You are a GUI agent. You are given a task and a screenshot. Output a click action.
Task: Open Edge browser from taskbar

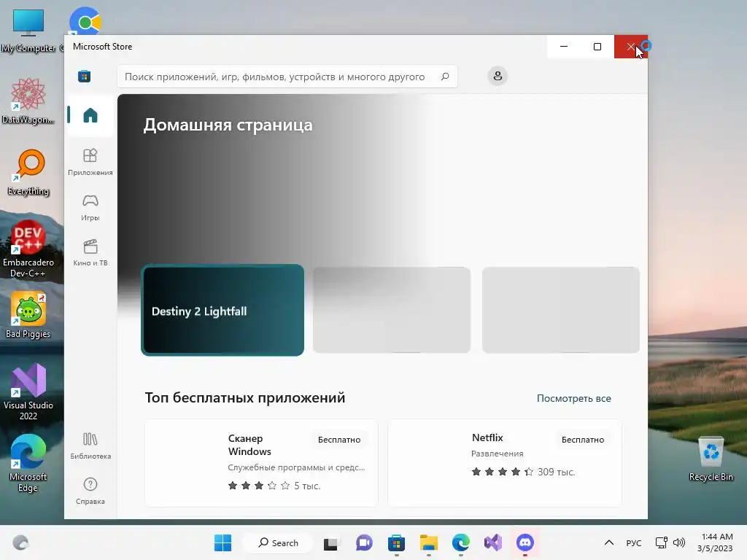click(461, 542)
